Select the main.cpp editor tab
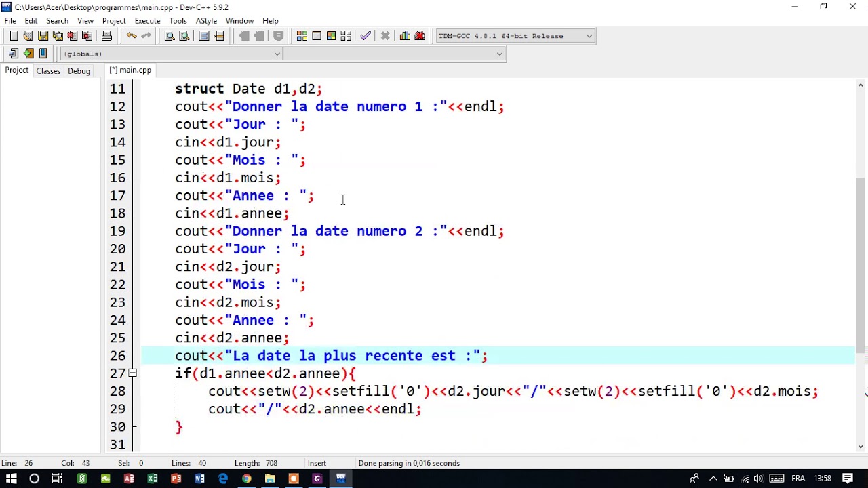868x488 pixels. pyautogui.click(x=130, y=70)
